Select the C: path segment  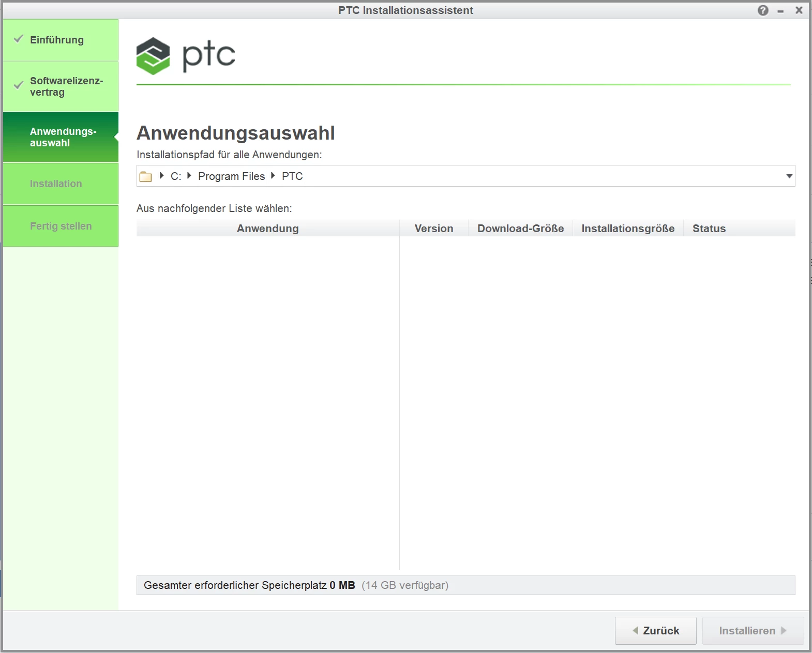176,176
